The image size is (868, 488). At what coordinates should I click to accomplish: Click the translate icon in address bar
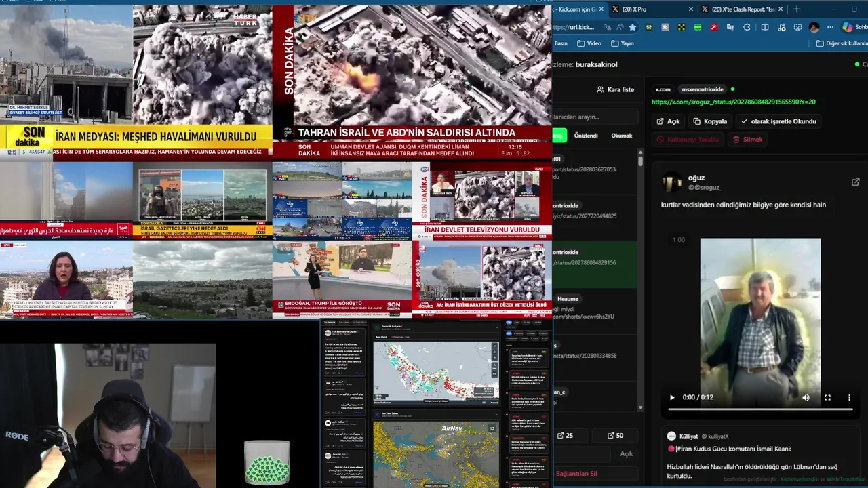click(x=607, y=27)
